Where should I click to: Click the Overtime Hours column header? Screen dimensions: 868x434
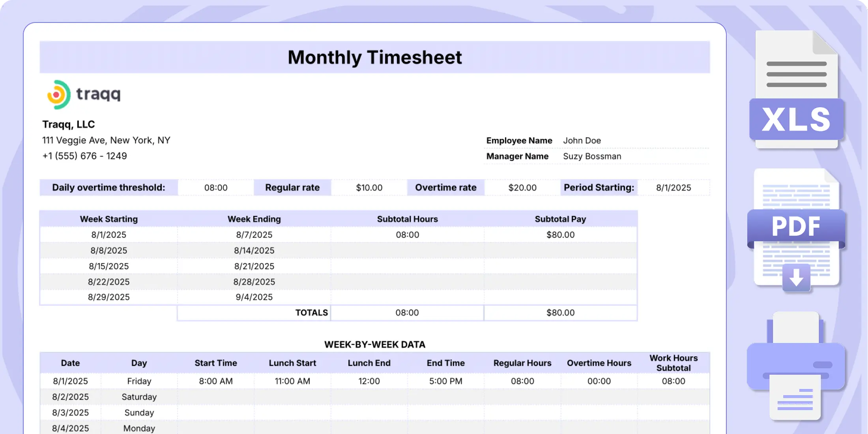coord(599,363)
